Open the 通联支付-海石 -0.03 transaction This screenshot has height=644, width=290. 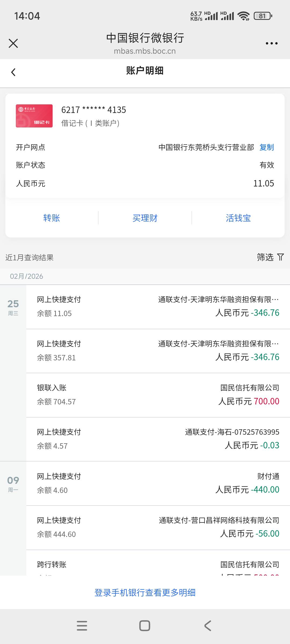click(x=158, y=439)
